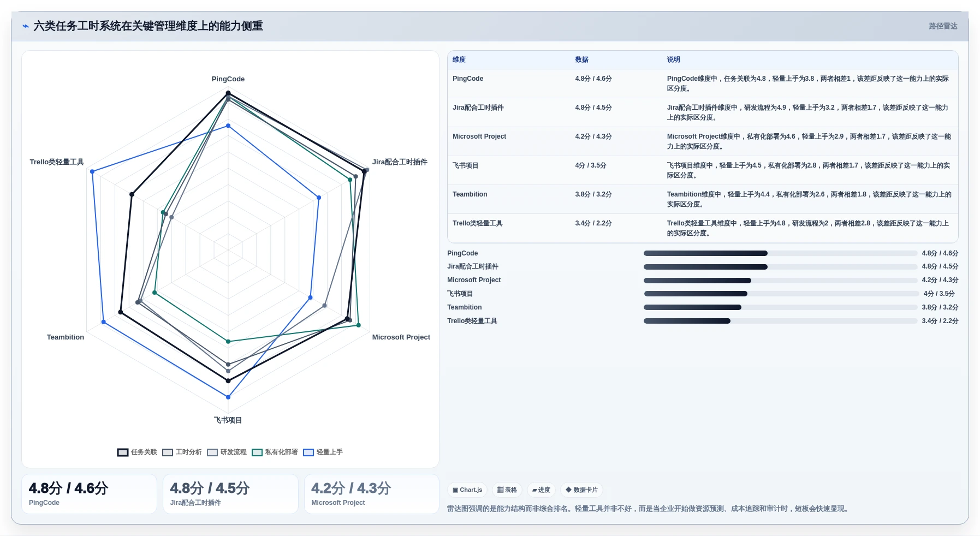This screenshot has height=536, width=980.
Task: Click the PingCode row description text
Action: 808,84
